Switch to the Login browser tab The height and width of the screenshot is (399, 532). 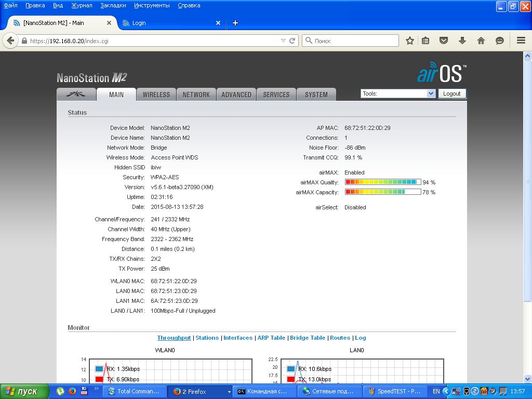click(x=171, y=23)
